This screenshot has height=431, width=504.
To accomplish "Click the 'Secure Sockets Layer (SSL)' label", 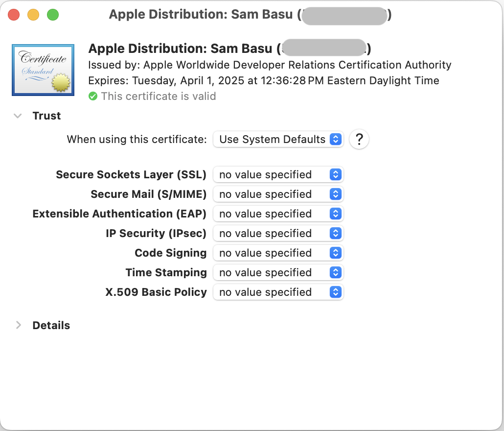I will (x=131, y=175).
